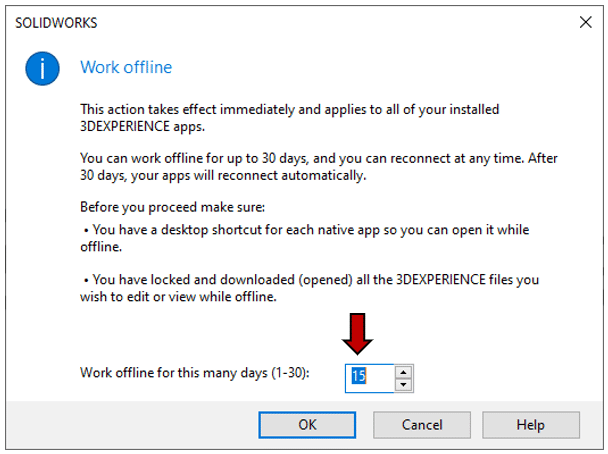The width and height of the screenshot is (608, 454).
Task: Click the days field showing 15
Action: [x=368, y=377]
